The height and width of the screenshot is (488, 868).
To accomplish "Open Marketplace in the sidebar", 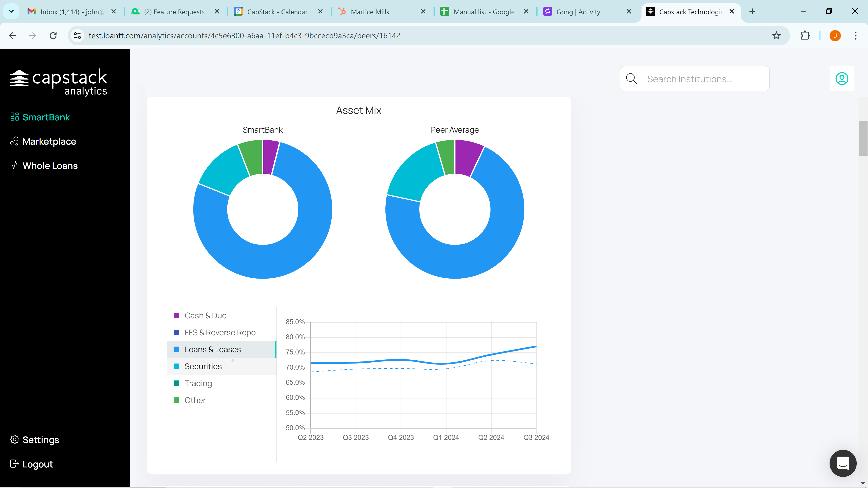I will [43, 141].
